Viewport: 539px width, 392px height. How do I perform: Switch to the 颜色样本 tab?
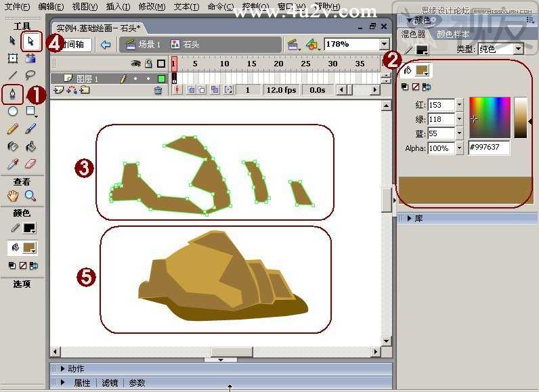453,35
